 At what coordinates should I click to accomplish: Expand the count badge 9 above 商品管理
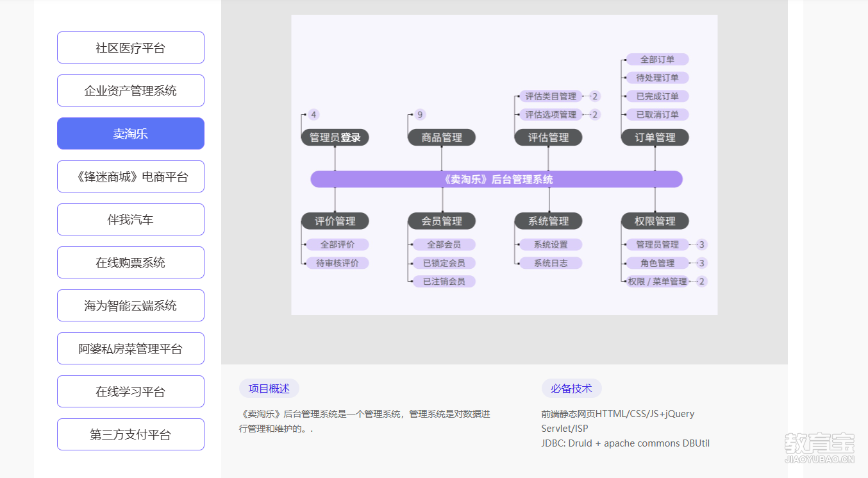click(420, 115)
